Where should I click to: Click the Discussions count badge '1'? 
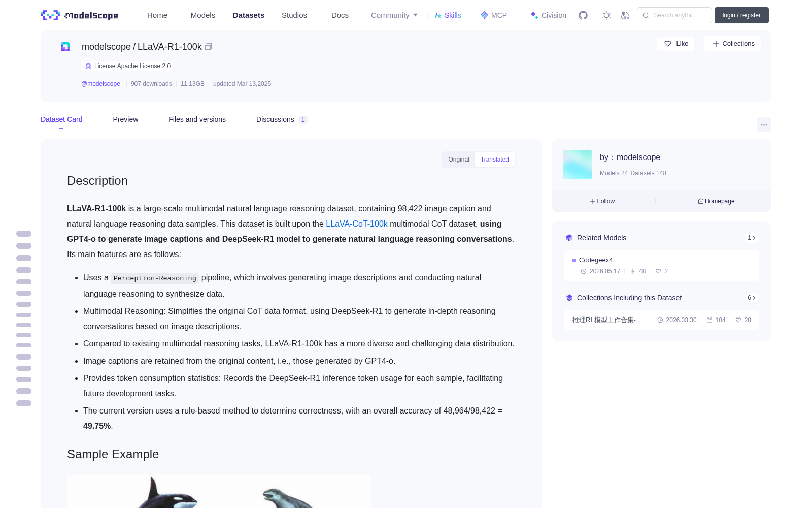coord(303,120)
